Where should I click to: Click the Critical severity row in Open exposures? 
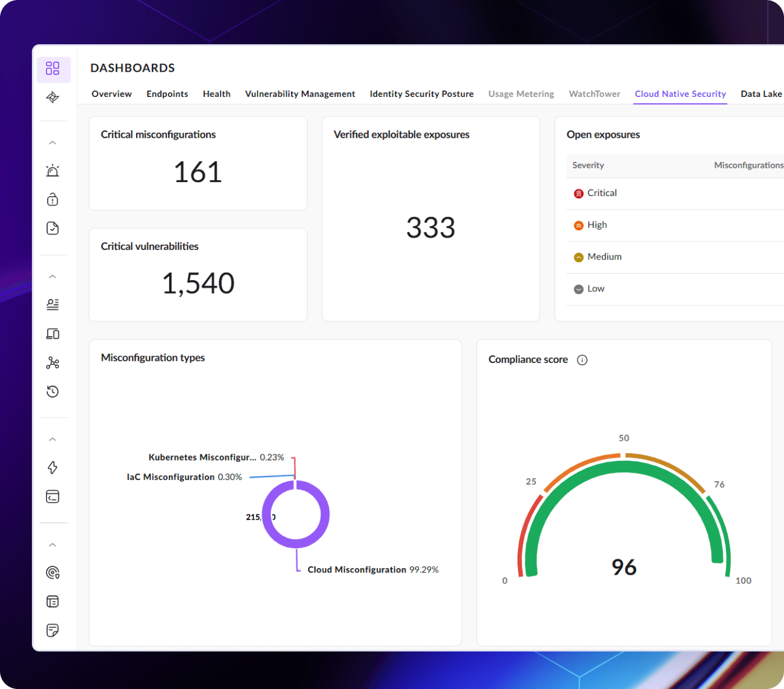[x=602, y=193]
